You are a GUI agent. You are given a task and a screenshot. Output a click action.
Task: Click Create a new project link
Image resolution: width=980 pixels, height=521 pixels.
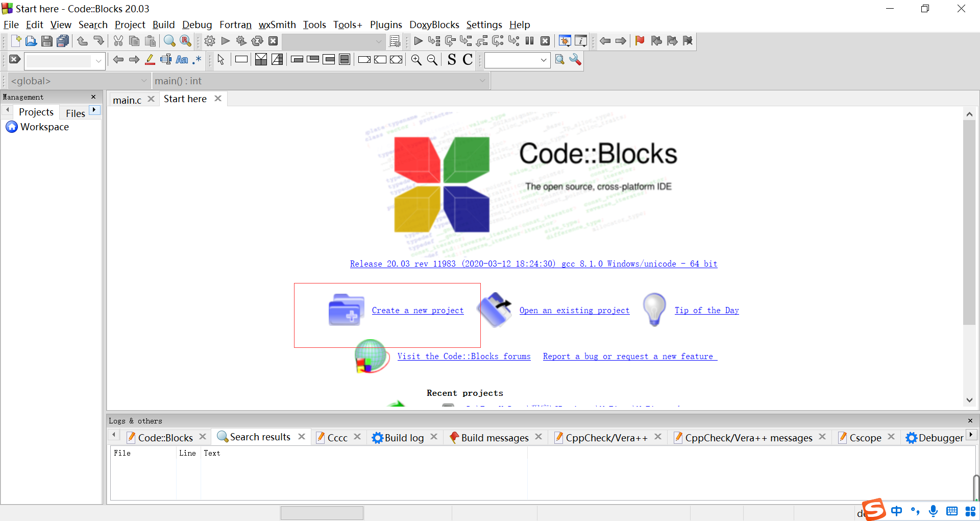click(x=418, y=310)
